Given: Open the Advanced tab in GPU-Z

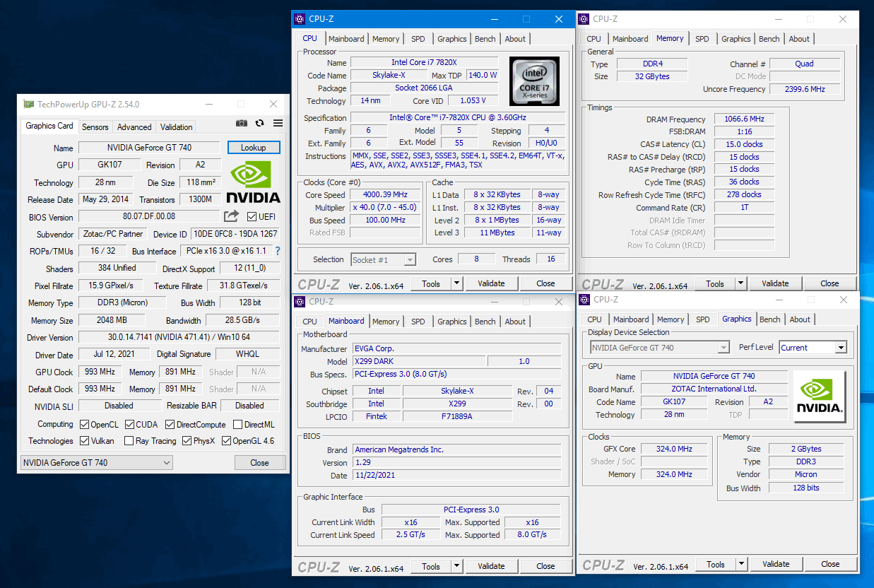Looking at the screenshot, I should pyautogui.click(x=134, y=127).
